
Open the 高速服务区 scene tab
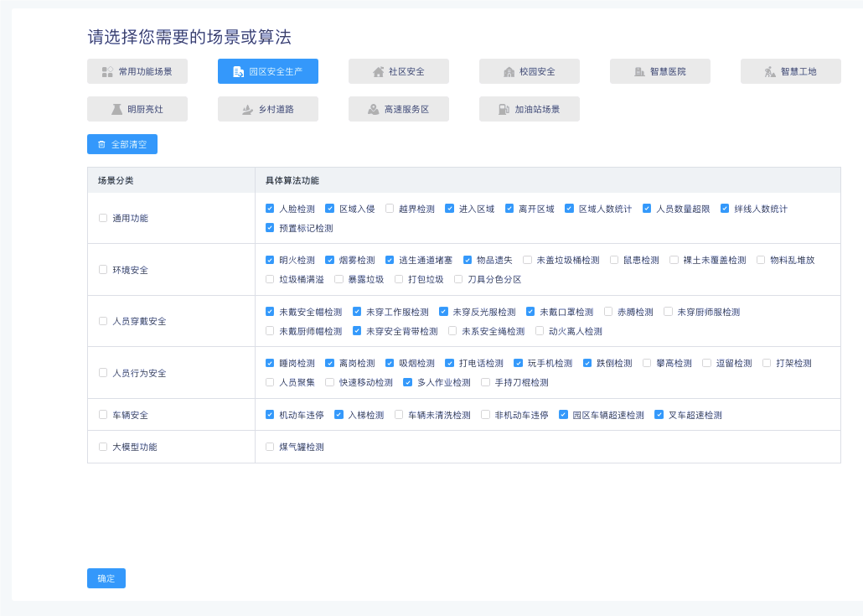[x=399, y=109]
